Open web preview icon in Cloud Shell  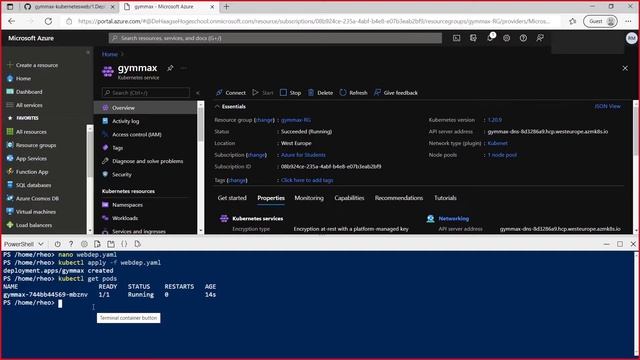138,244
